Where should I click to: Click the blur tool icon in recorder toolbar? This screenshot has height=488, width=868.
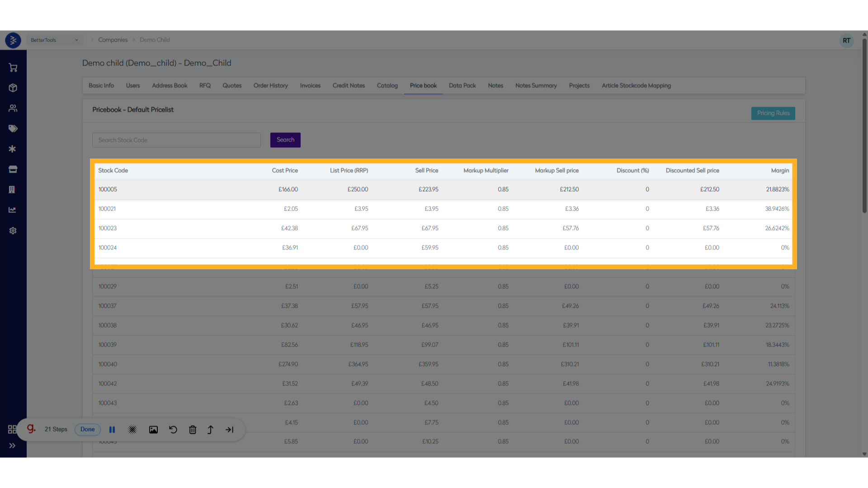click(132, 430)
